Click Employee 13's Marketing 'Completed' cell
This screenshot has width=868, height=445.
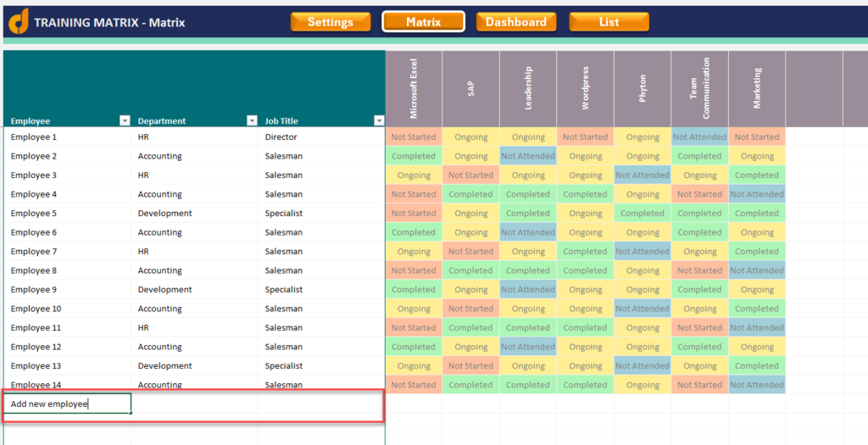coord(757,366)
